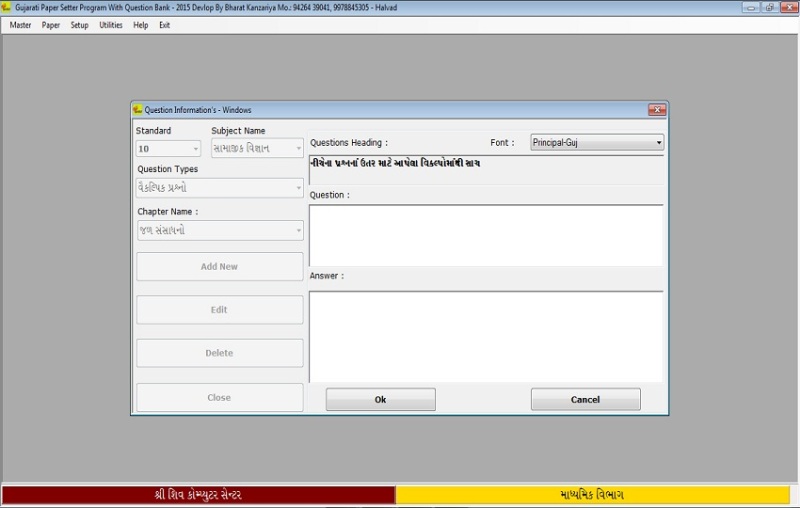Click the Cancel button
Viewport: 800px width, 508px height.
tap(585, 399)
